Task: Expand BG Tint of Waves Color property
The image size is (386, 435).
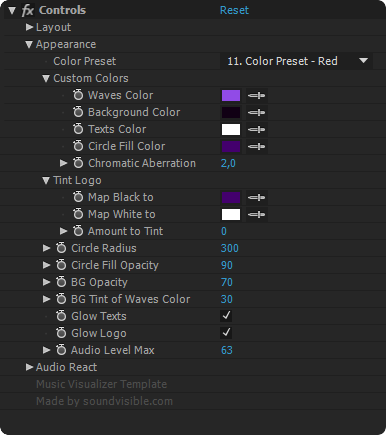Action: pos(46,299)
